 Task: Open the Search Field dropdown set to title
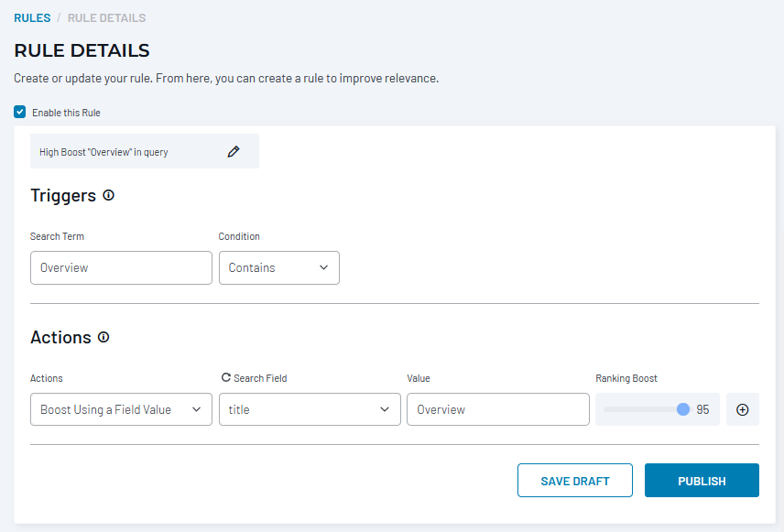pos(310,409)
